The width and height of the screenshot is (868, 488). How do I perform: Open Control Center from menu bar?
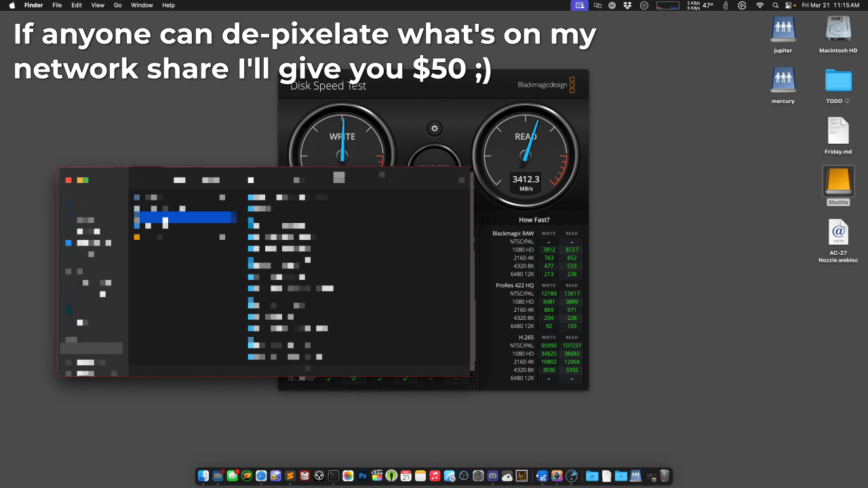tap(789, 5)
